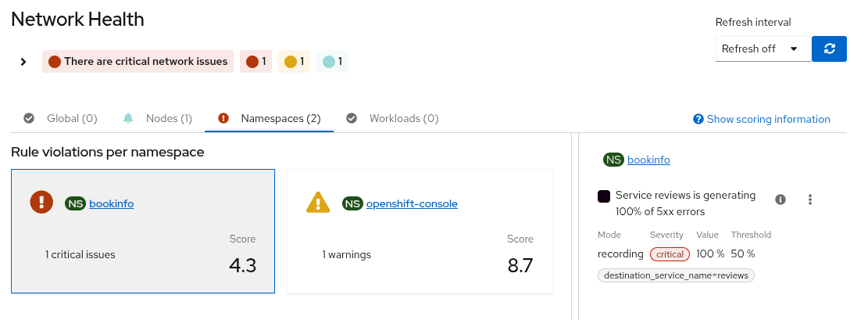Select the Namespaces (2) tab
The width and height of the screenshot is (868, 320).
click(269, 118)
